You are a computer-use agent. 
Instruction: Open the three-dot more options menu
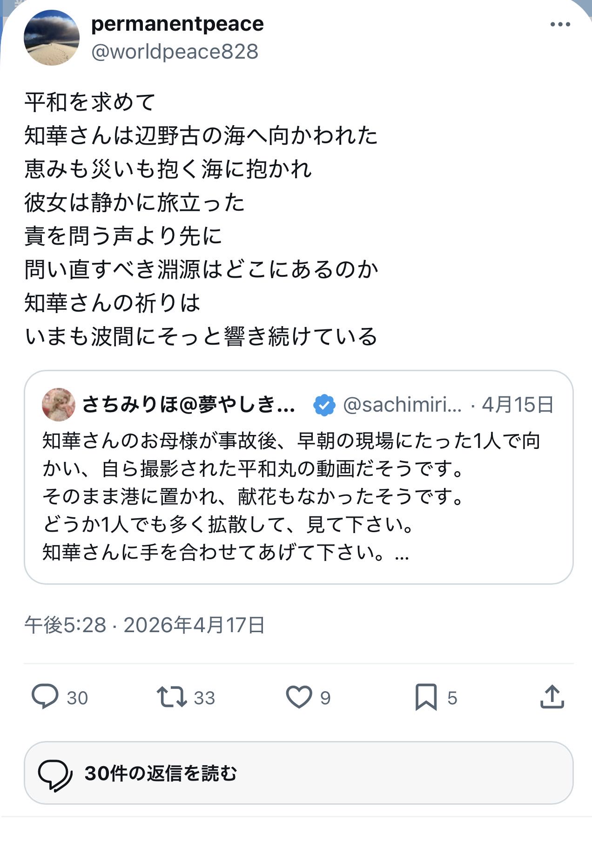tap(560, 25)
